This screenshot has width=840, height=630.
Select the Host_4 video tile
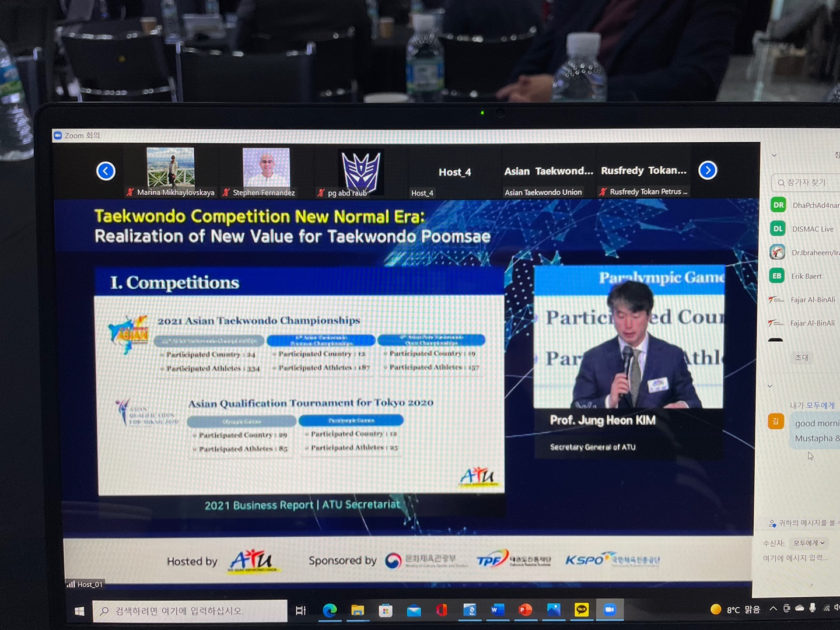click(454, 172)
